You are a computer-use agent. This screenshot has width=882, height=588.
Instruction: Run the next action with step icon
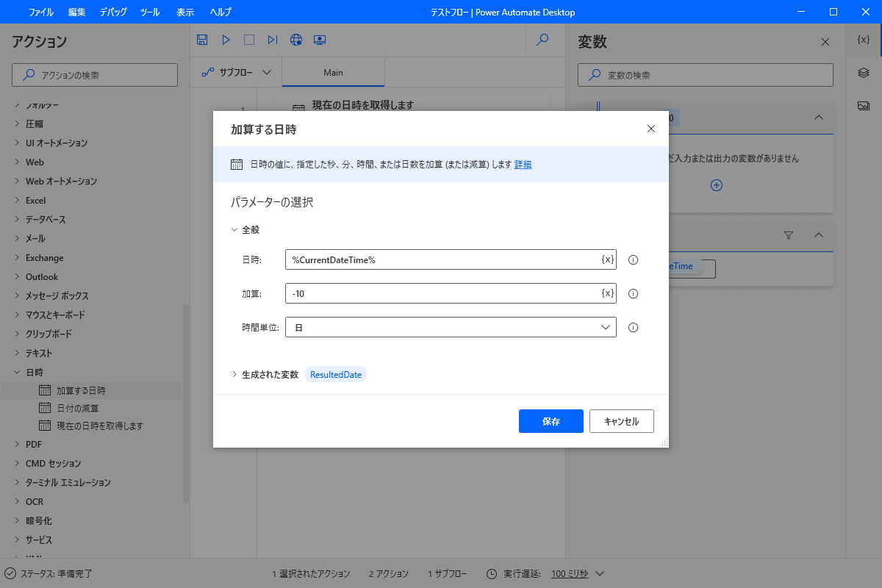click(x=273, y=40)
